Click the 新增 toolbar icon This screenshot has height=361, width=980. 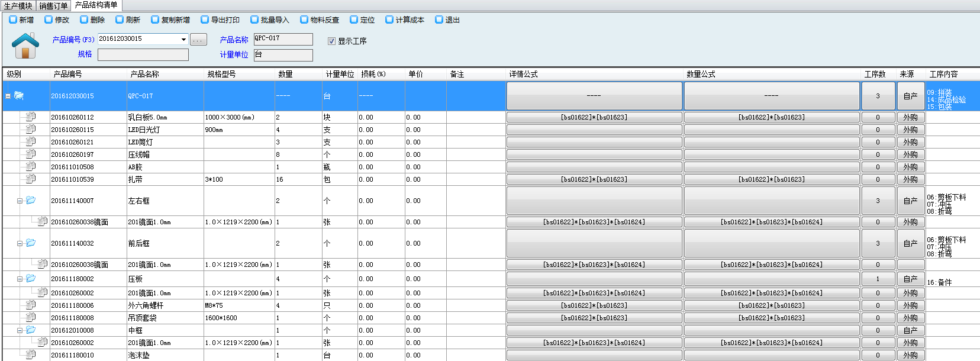[x=13, y=20]
